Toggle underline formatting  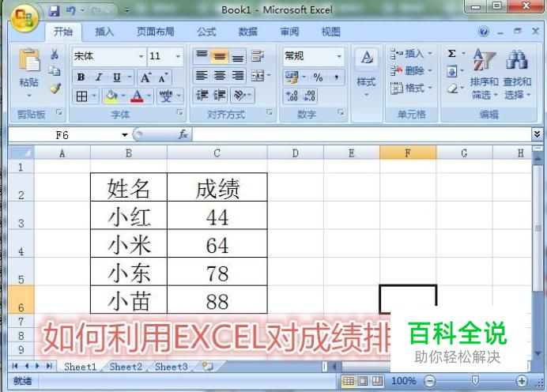point(117,77)
